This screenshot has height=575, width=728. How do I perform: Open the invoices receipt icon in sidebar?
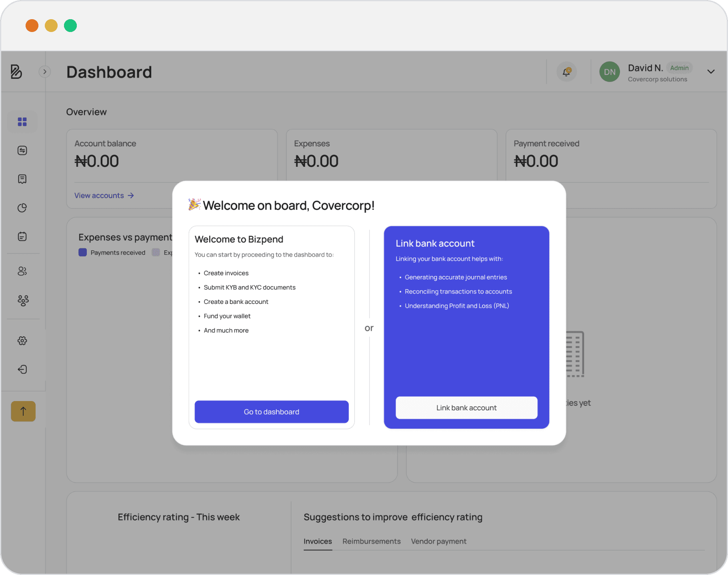coord(22,179)
